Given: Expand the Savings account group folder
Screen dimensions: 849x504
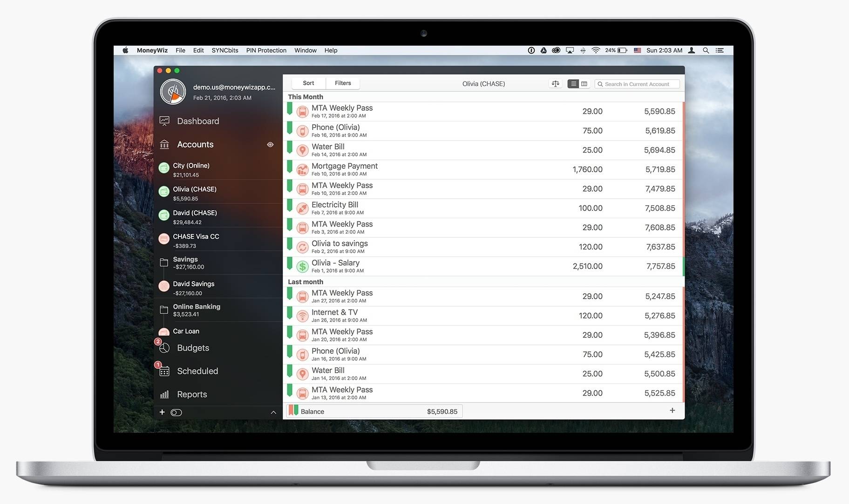Looking at the screenshot, I should coord(164,262).
